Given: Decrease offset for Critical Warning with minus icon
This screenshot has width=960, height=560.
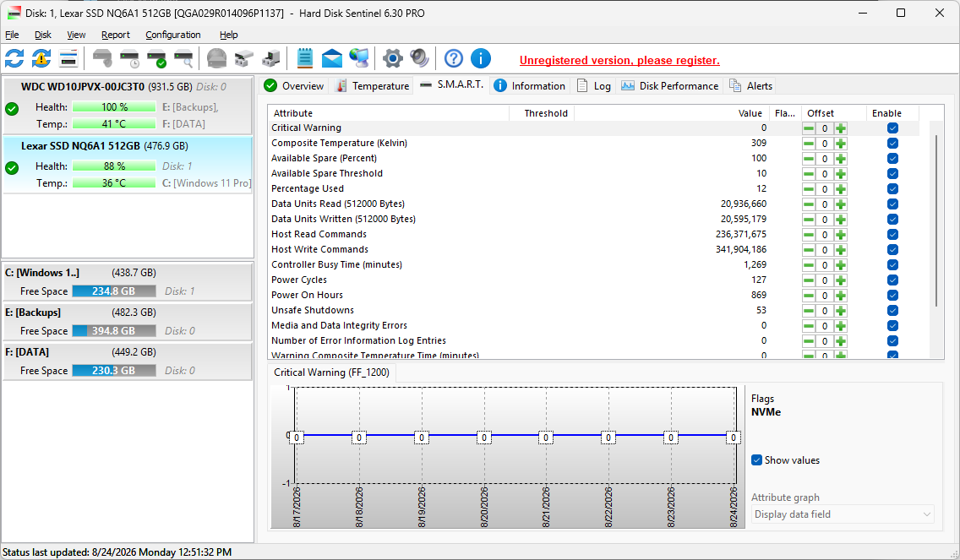Looking at the screenshot, I should [809, 128].
